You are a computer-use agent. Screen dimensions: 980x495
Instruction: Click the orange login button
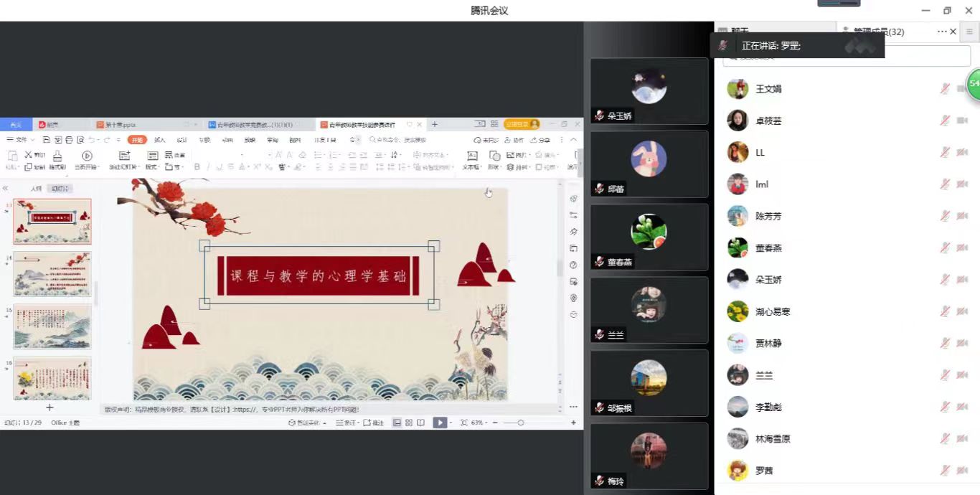pos(522,124)
